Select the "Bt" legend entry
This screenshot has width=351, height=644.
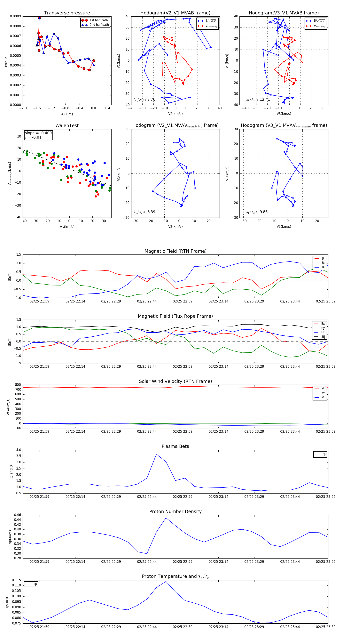pyautogui.click(x=320, y=263)
